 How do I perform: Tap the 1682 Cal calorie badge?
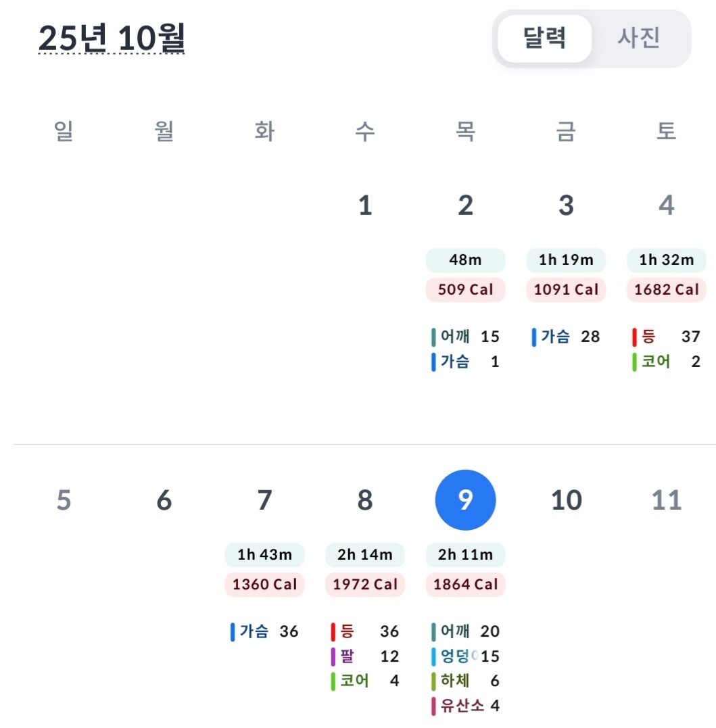point(666,289)
